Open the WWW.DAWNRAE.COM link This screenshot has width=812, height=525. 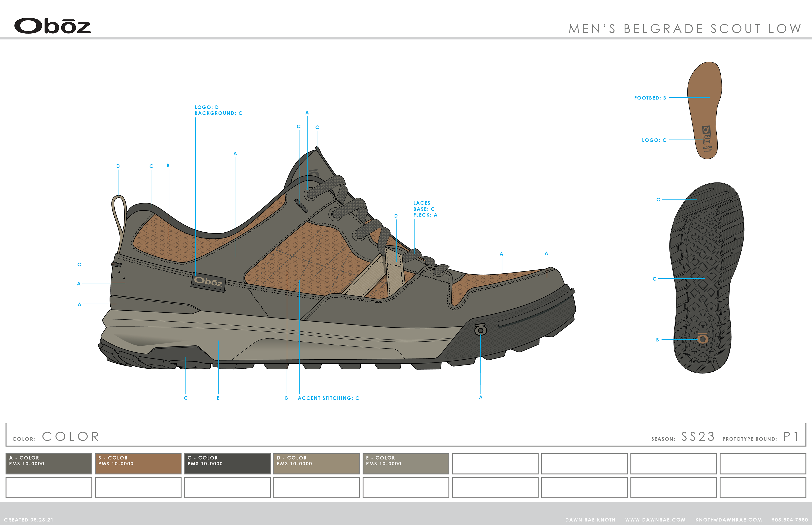(655, 520)
